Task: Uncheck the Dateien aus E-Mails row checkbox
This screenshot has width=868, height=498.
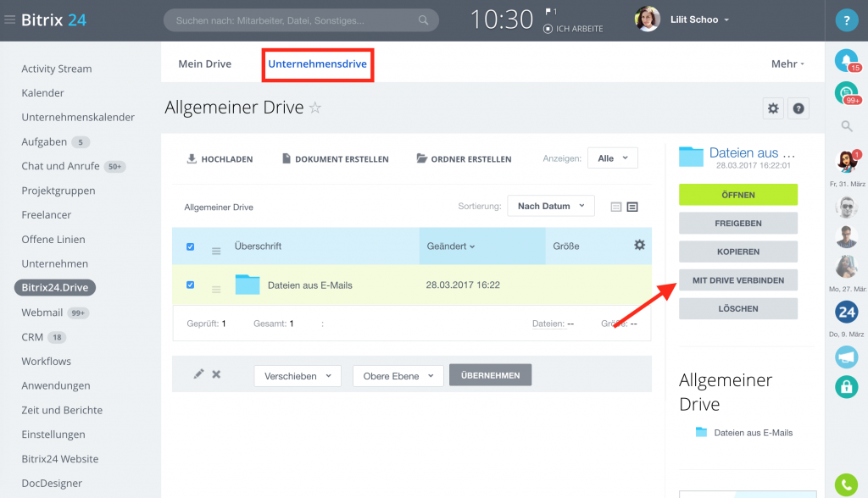Action: pos(191,285)
